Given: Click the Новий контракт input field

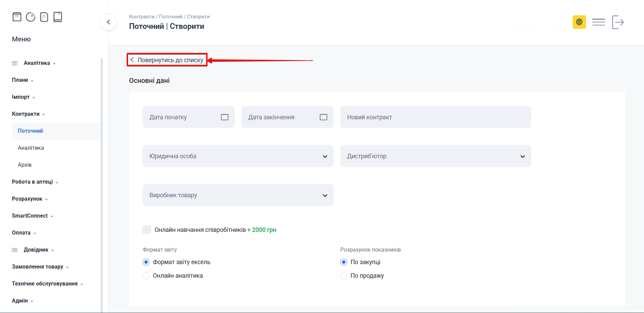Looking at the screenshot, I should point(435,117).
